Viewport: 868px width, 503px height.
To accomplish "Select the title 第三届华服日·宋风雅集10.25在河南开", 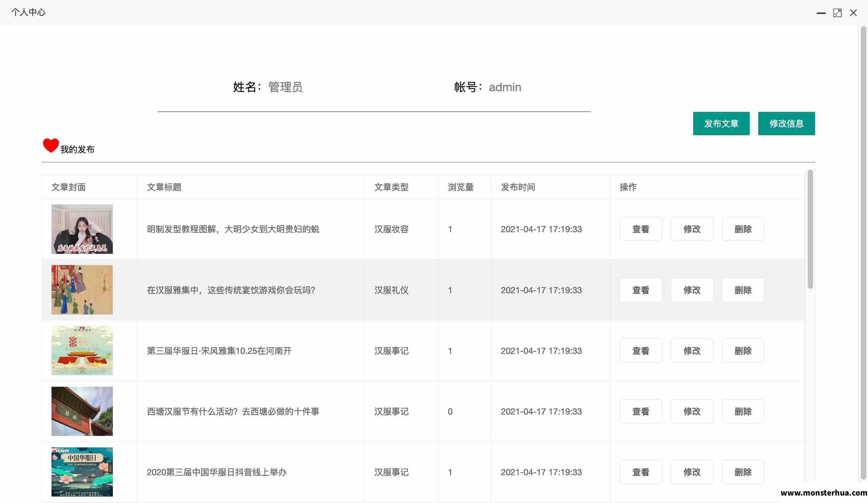I will click(x=219, y=350).
